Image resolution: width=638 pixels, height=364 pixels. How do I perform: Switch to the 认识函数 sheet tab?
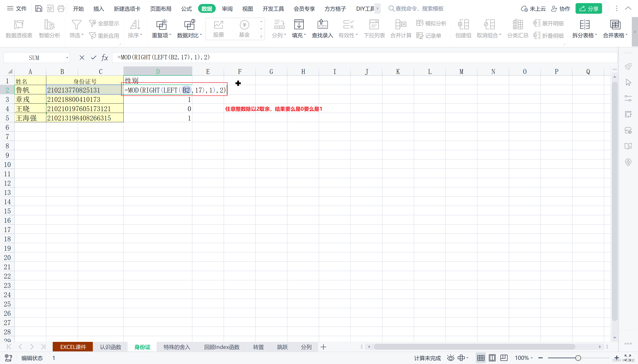[110, 347]
